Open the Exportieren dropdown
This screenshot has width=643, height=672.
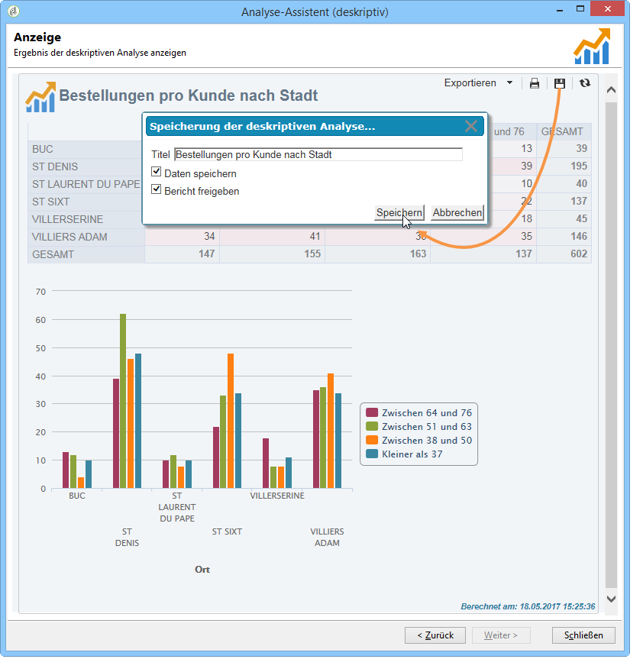[x=478, y=82]
